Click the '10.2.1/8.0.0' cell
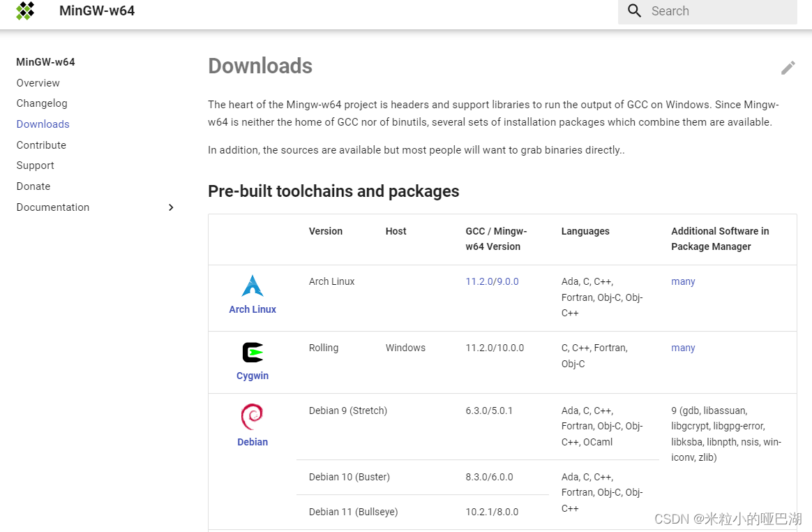The height and width of the screenshot is (532, 812). tap(492, 512)
